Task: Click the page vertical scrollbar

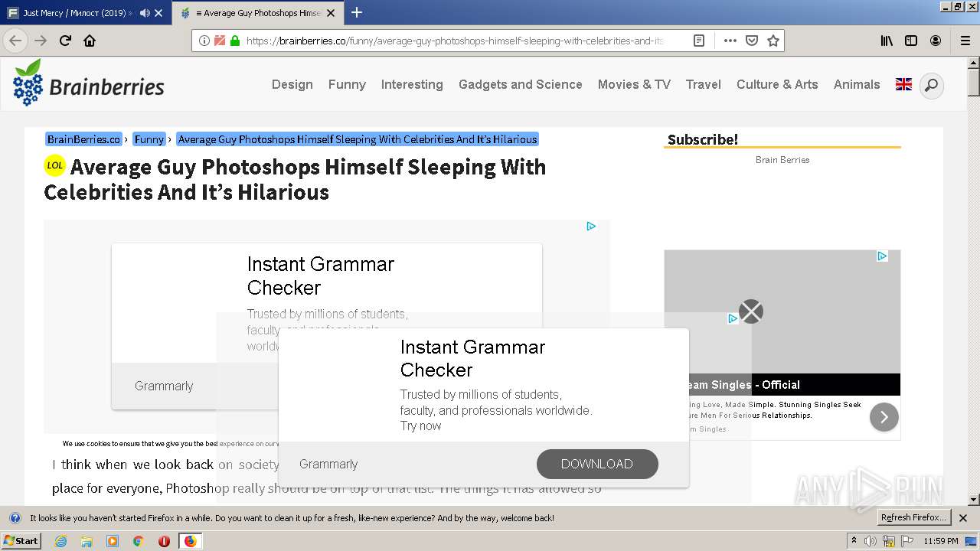Action: 974,282
